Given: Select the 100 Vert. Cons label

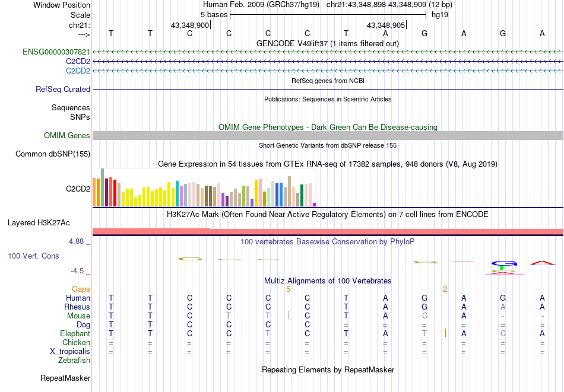Looking at the screenshot, I should point(33,256).
